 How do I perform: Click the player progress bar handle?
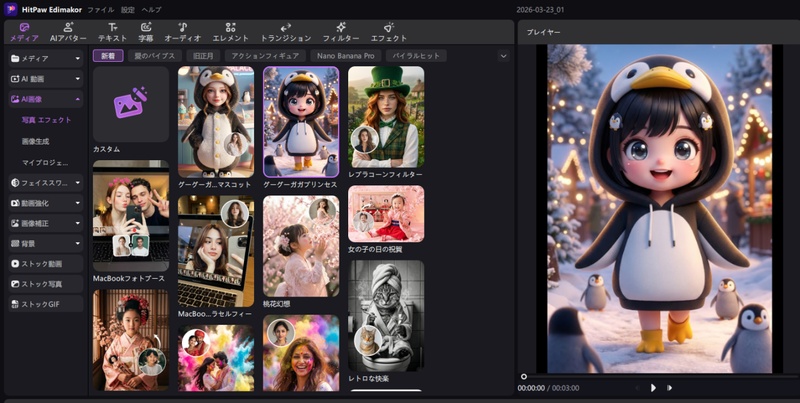523,377
